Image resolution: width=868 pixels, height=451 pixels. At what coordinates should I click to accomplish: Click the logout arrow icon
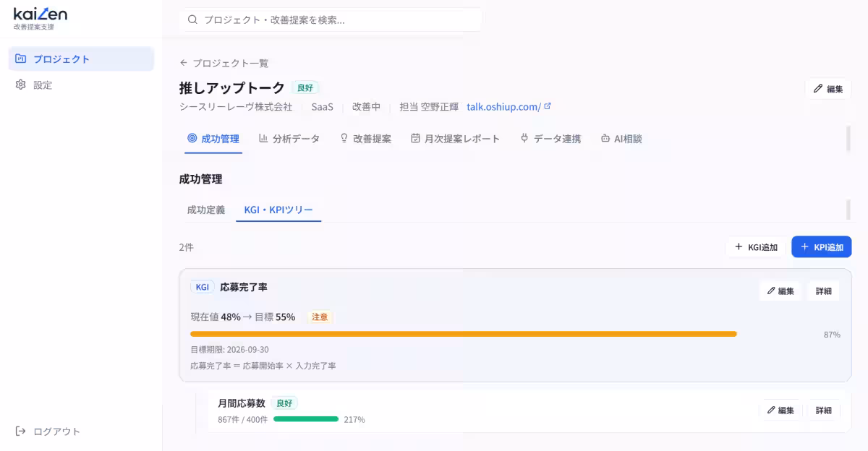tap(20, 431)
